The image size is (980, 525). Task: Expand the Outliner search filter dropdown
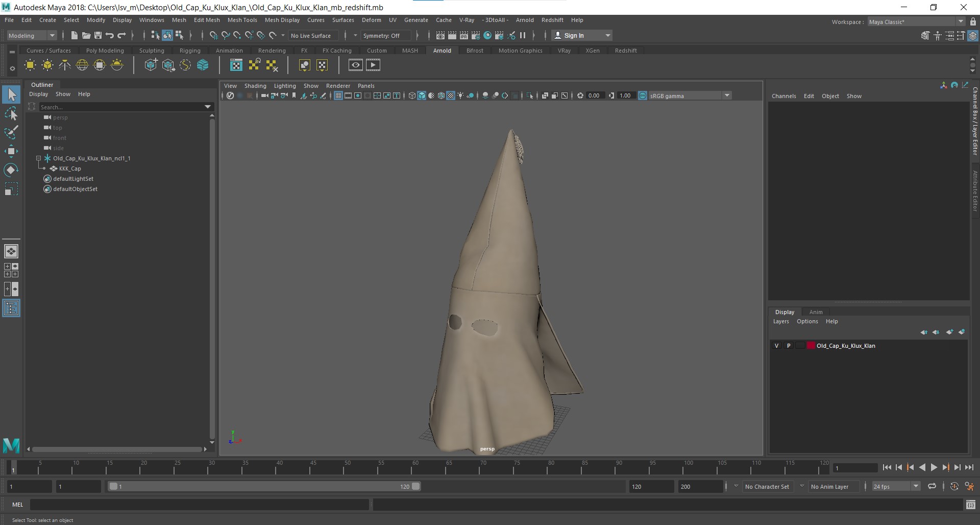208,107
